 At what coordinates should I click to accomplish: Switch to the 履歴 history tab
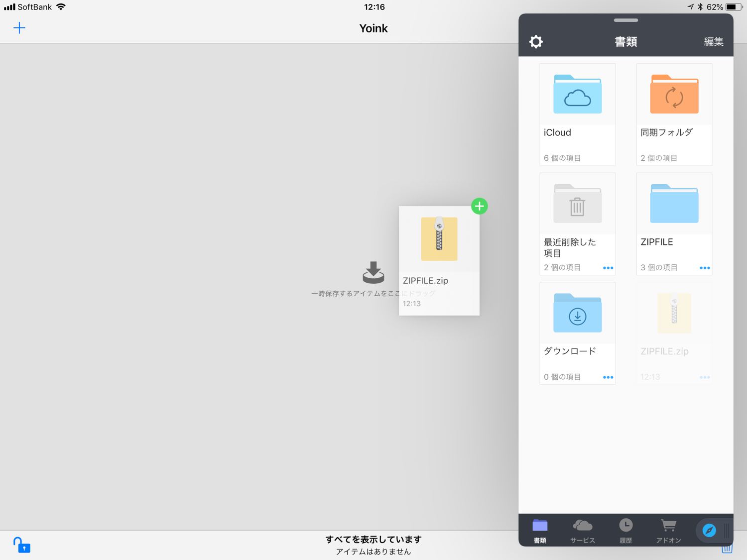(x=626, y=531)
